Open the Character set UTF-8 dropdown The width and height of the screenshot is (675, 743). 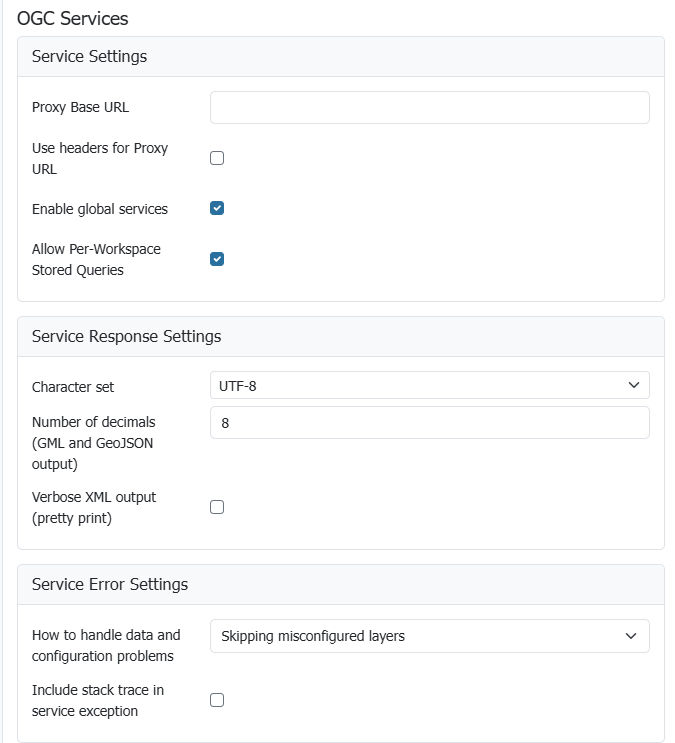[x=420, y=385]
